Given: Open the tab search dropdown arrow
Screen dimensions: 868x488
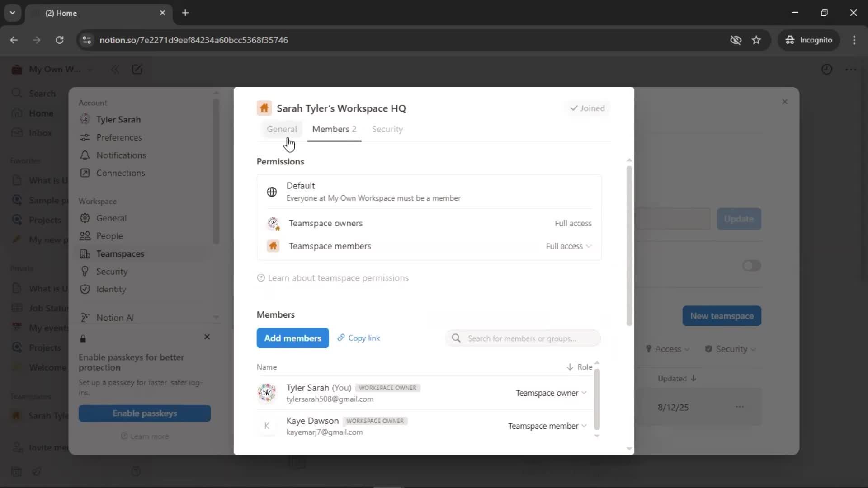Looking at the screenshot, I should pos(12,13).
